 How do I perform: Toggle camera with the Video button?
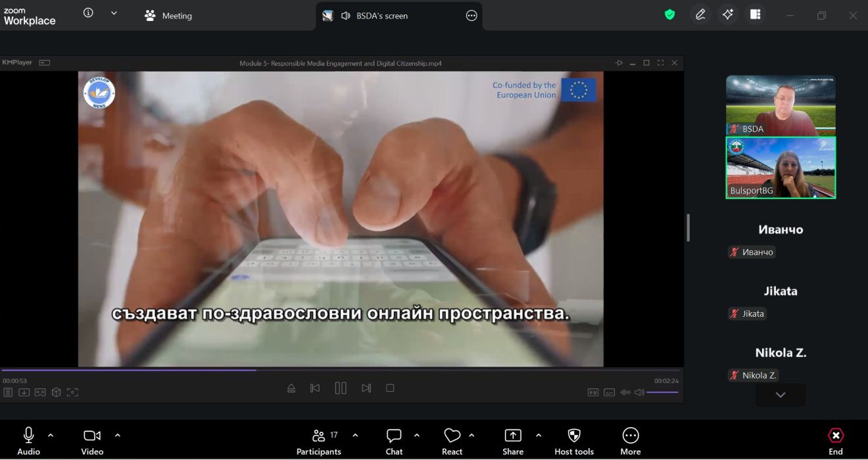[92, 441]
